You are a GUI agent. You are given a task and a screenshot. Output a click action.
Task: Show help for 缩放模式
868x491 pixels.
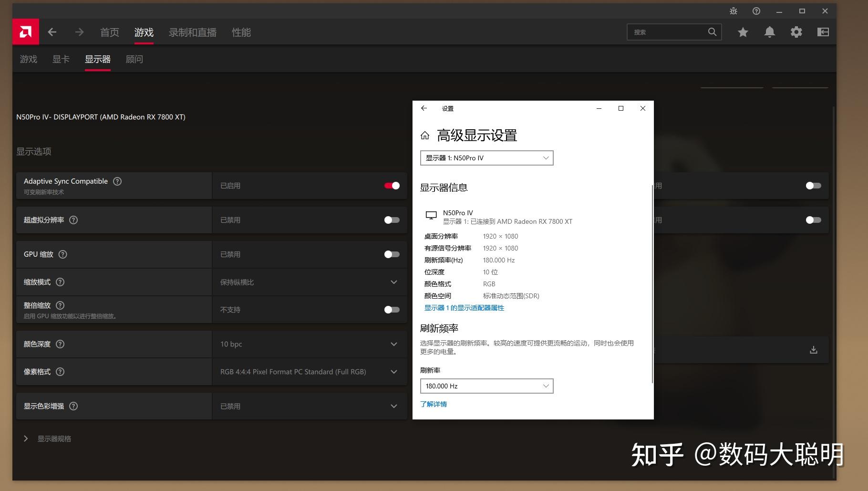[x=60, y=282]
